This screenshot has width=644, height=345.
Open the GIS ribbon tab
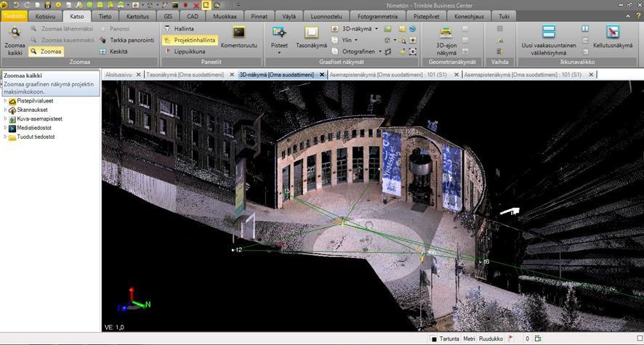coord(168,17)
